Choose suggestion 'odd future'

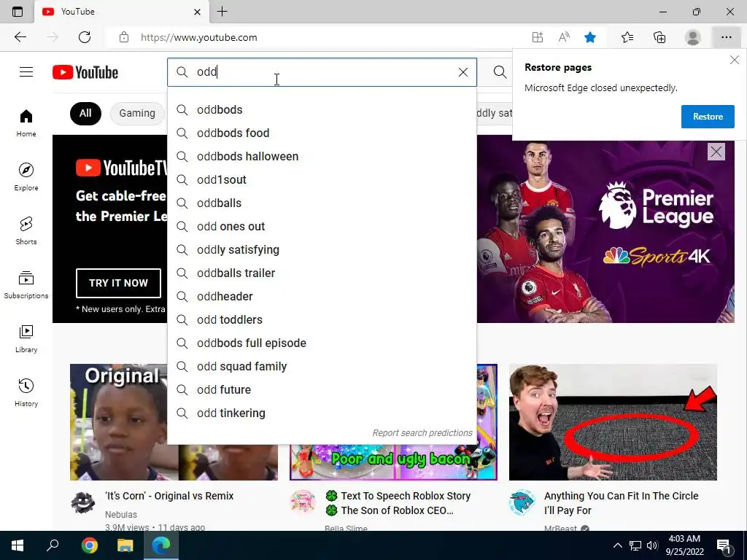pos(322,389)
